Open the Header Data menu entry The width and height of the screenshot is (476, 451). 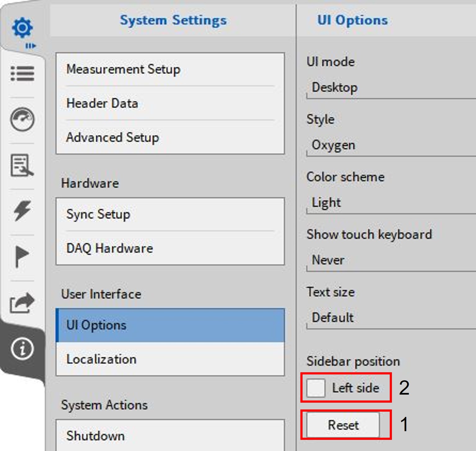170,103
